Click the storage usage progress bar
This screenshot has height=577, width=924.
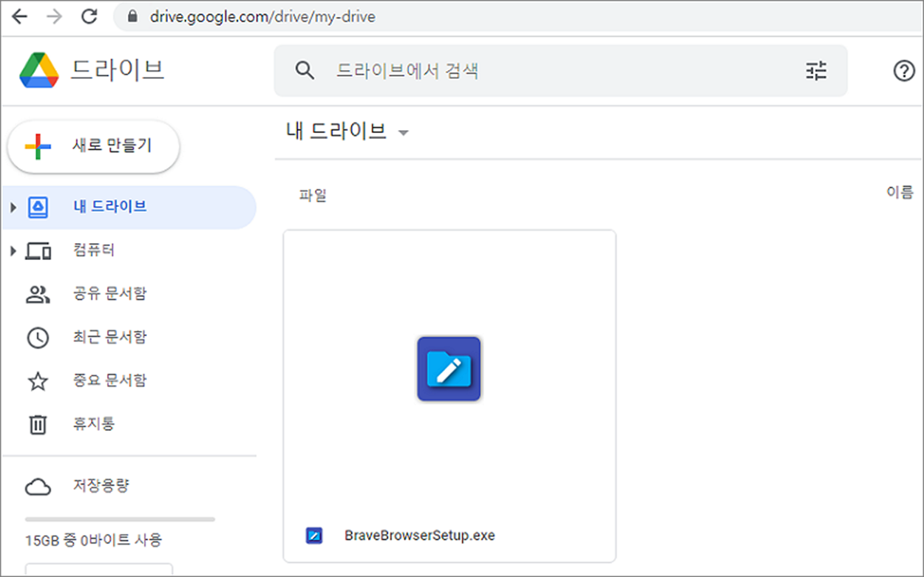click(120, 519)
